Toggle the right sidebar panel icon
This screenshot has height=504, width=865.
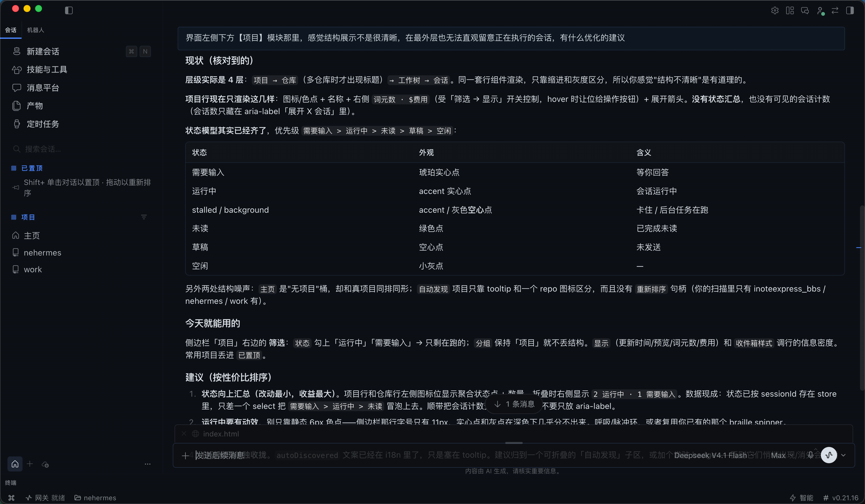850,10
